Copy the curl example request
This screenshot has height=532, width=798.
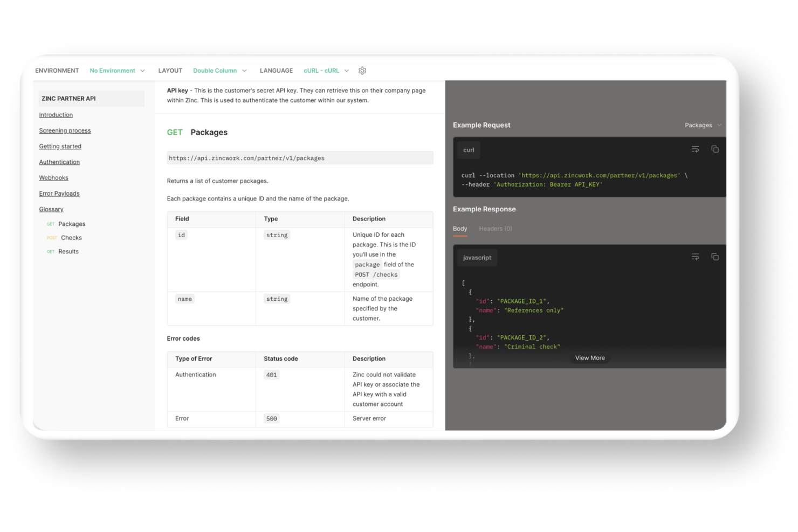tap(715, 149)
